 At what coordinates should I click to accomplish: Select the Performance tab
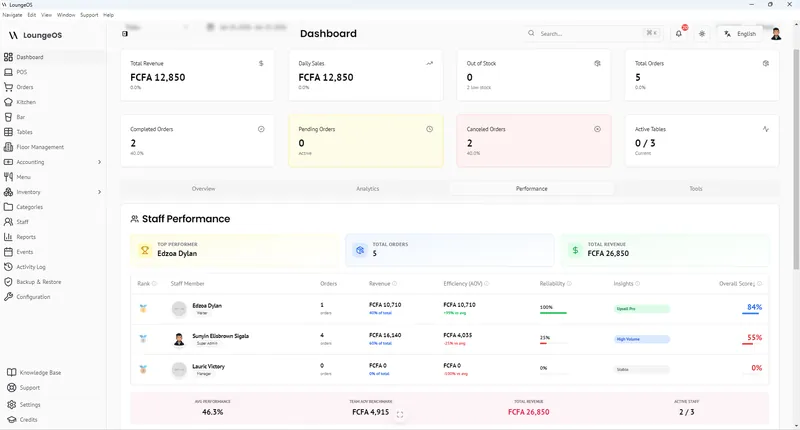click(x=532, y=189)
